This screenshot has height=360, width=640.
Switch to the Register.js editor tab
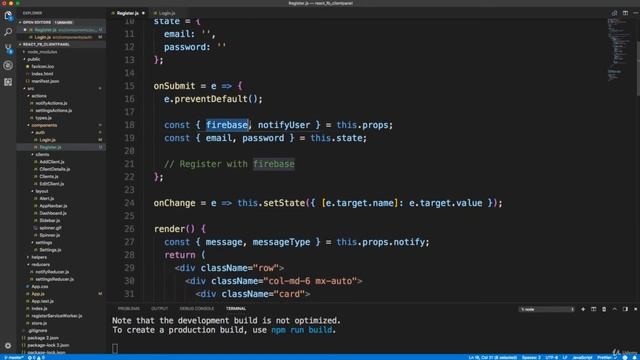click(x=128, y=13)
